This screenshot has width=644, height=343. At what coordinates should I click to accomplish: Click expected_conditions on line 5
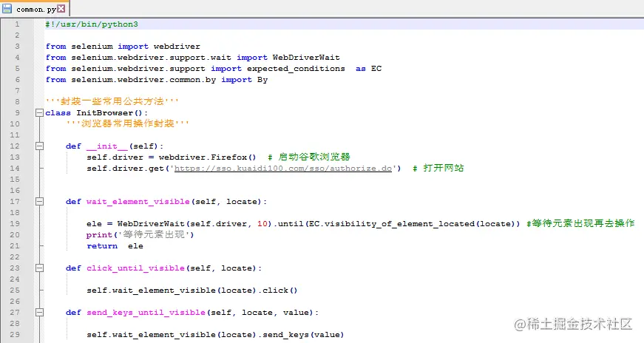pos(296,69)
